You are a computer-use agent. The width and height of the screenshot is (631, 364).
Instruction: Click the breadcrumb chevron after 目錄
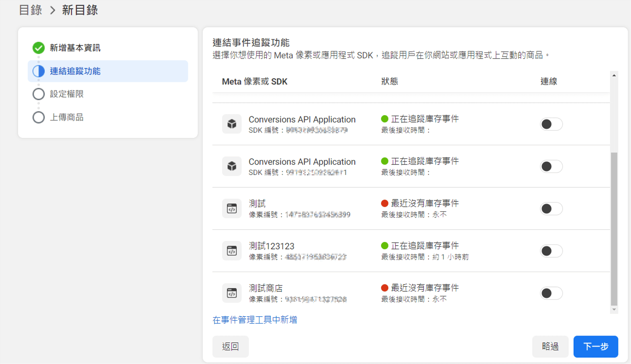(53, 10)
